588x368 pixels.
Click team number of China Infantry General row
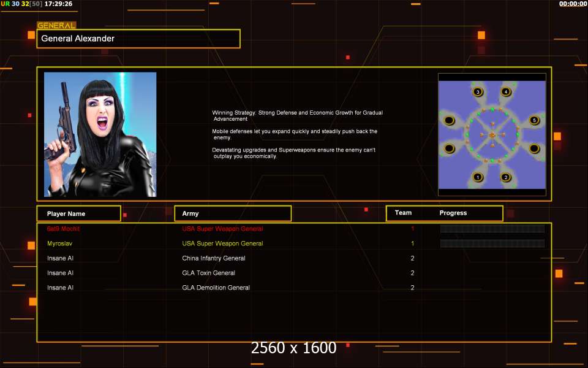point(412,258)
